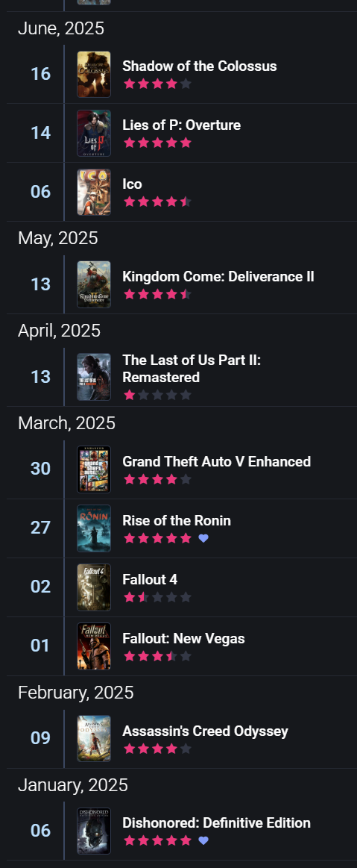Open Assassin's Creed Odyssey title link
Image resolution: width=357 pixels, height=868 pixels.
tap(205, 731)
